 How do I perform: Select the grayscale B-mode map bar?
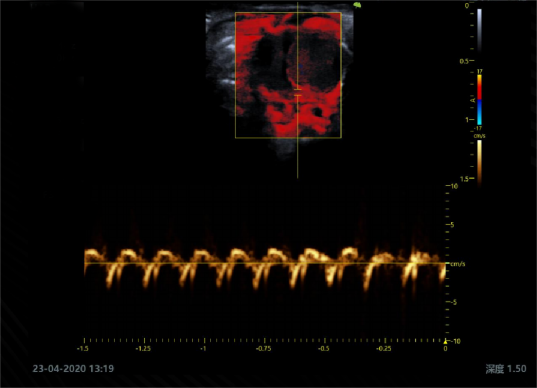pos(479,30)
